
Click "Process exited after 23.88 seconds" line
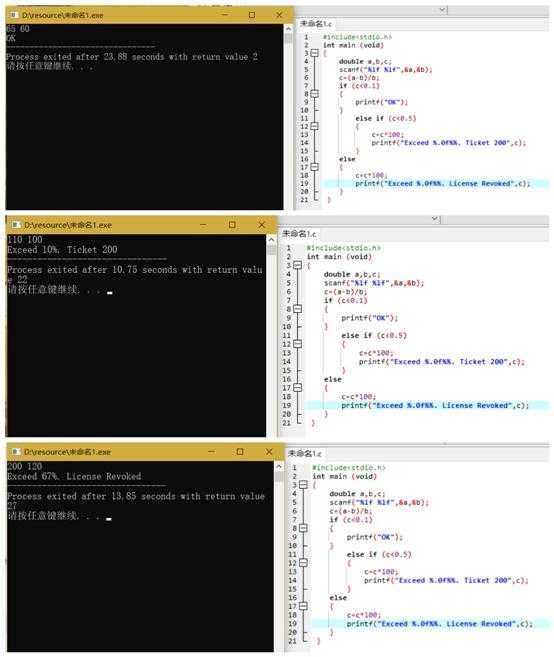[x=132, y=57]
